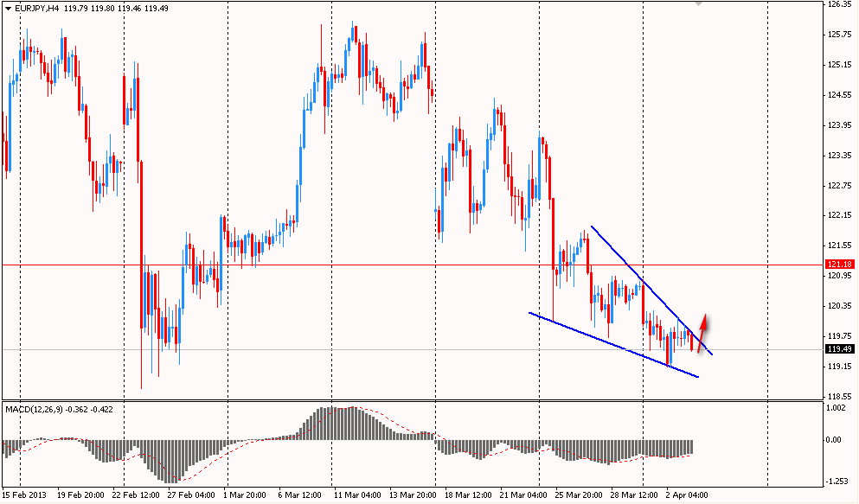Click the 18 Mar 12:00 time label
This screenshot has width=859, height=504.
click(x=468, y=495)
